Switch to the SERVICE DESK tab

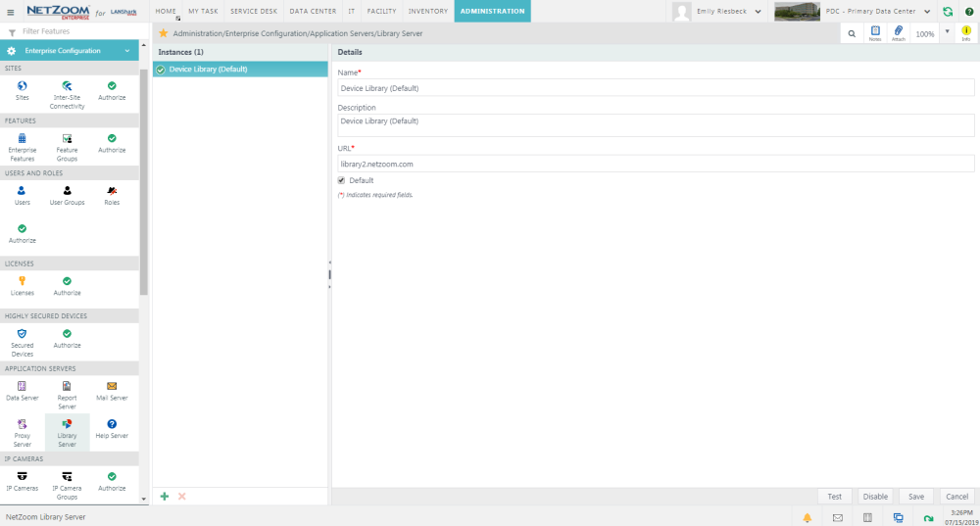click(x=254, y=11)
